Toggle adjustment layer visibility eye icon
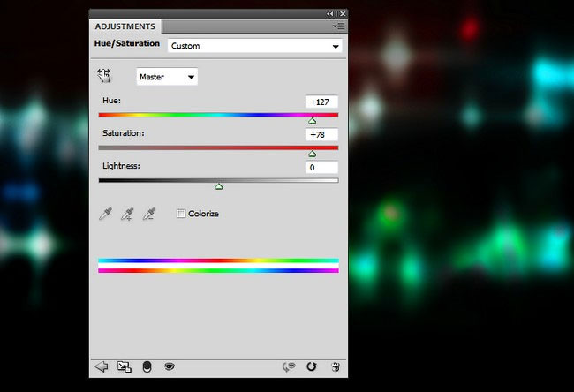 tap(170, 366)
